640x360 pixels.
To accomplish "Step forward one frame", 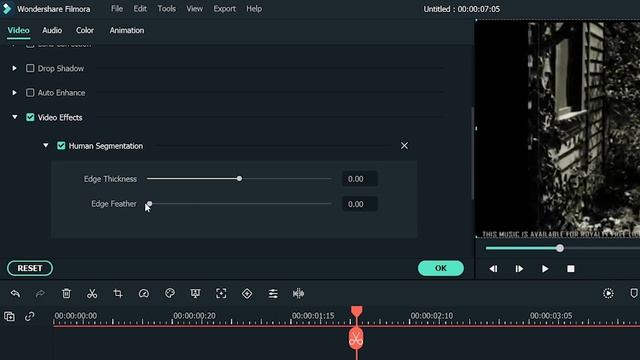I will [x=519, y=269].
